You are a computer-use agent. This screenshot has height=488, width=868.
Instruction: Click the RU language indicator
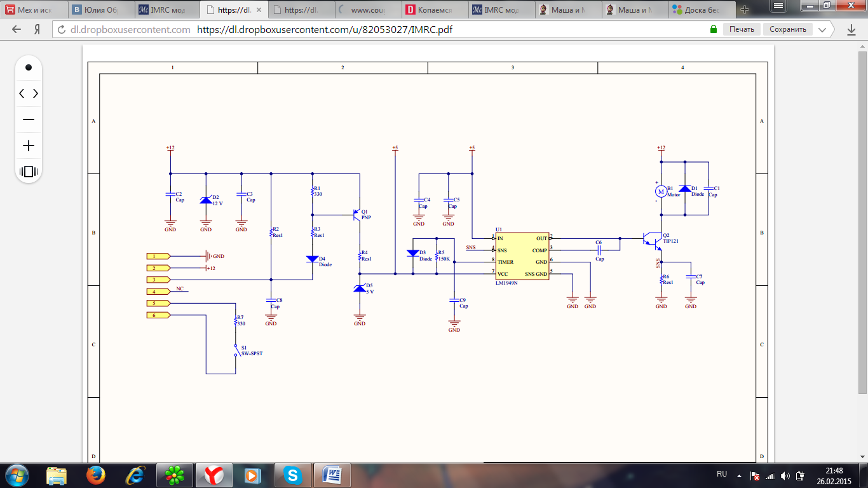coord(722,474)
